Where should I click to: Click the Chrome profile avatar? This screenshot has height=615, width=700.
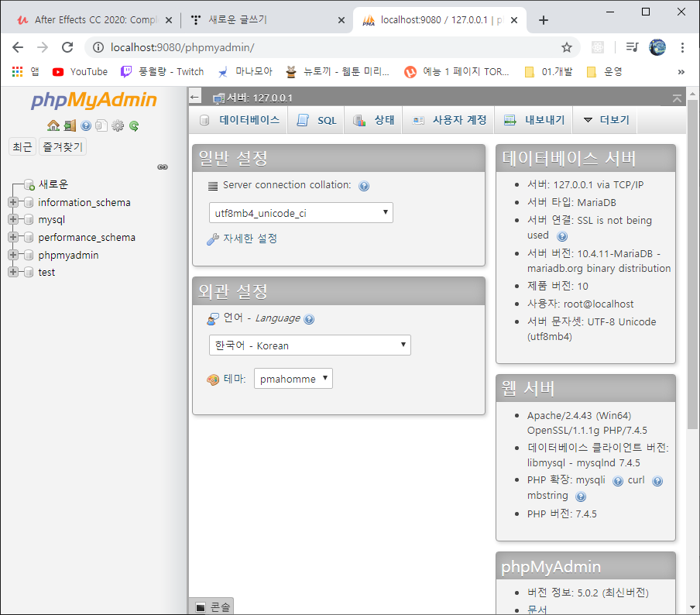(657, 47)
